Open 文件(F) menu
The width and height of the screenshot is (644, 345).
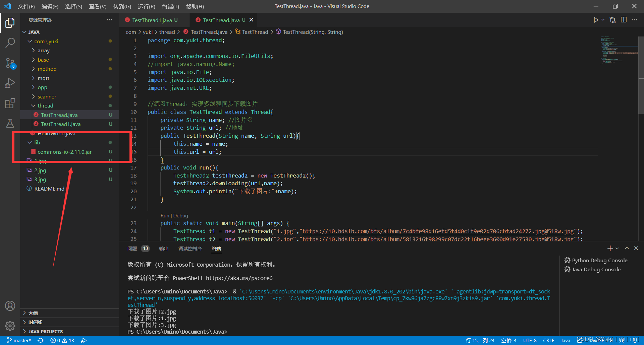(26, 6)
